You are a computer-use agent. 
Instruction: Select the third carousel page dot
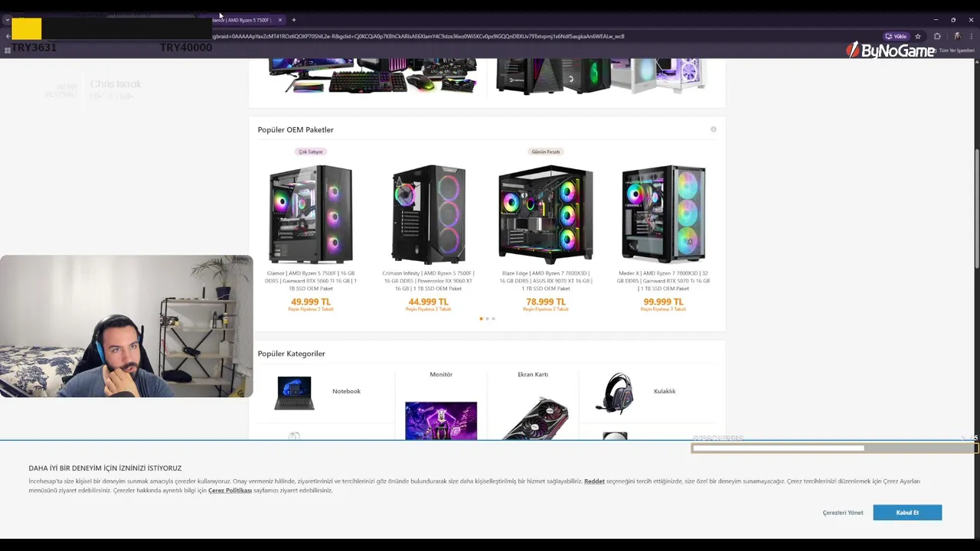pyautogui.click(x=493, y=318)
